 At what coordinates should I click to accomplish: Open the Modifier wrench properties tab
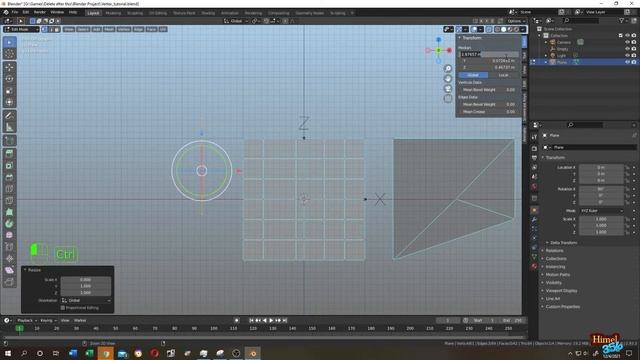point(534,220)
